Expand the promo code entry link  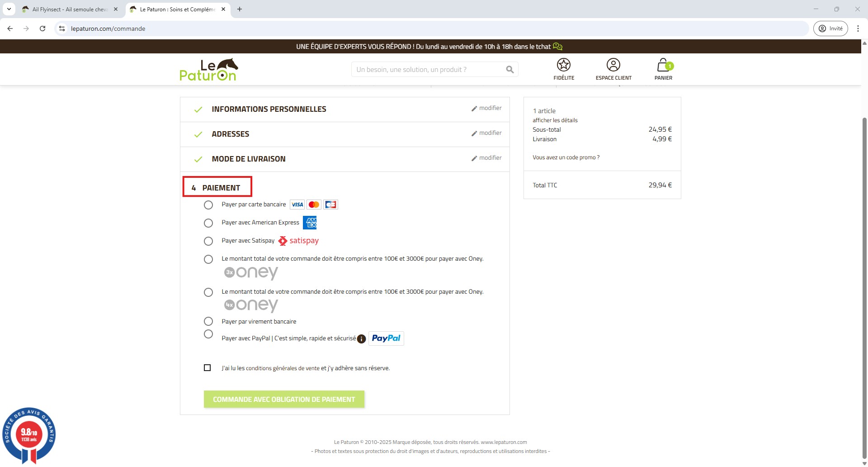click(566, 157)
